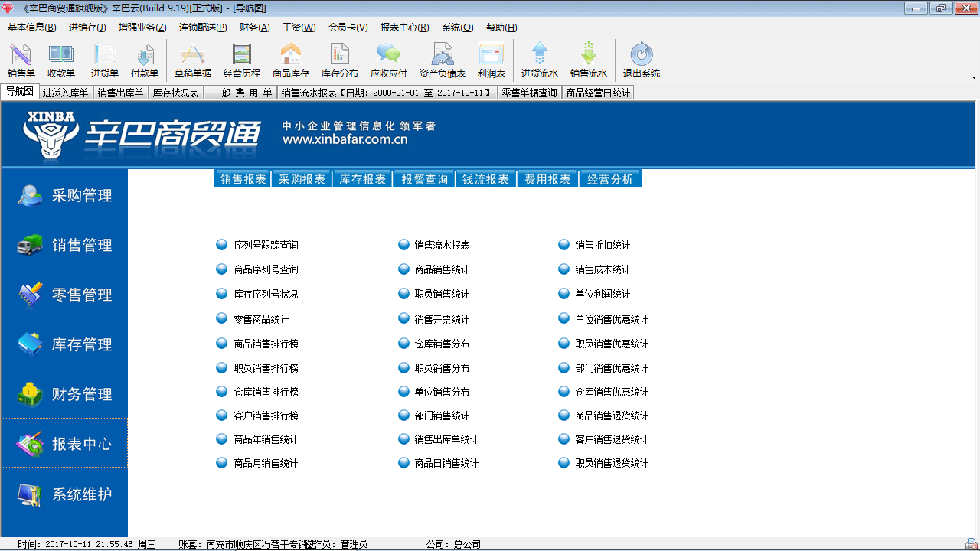Image resolution: width=980 pixels, height=551 pixels.
Task: Select the 经营分析 report category
Action: (610, 179)
